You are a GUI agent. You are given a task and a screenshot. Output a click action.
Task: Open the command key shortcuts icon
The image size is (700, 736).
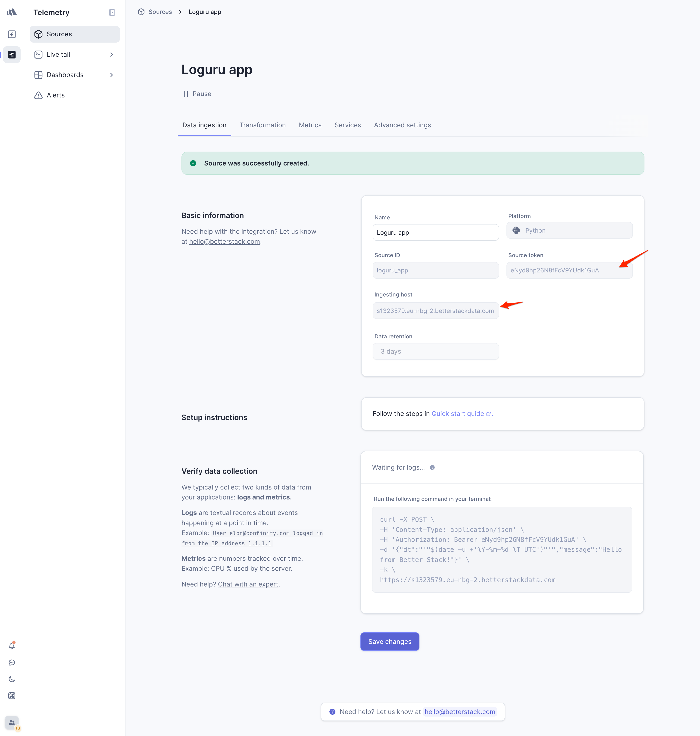pyautogui.click(x=12, y=696)
